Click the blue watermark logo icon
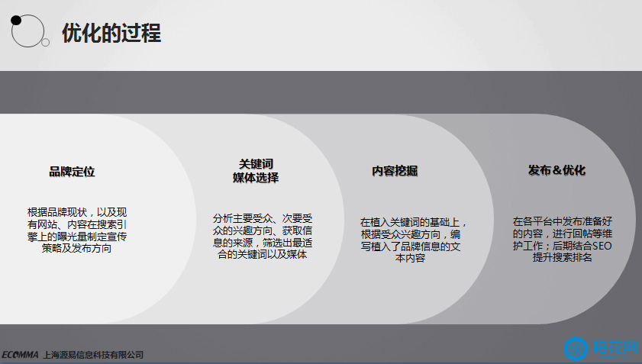 578,349
